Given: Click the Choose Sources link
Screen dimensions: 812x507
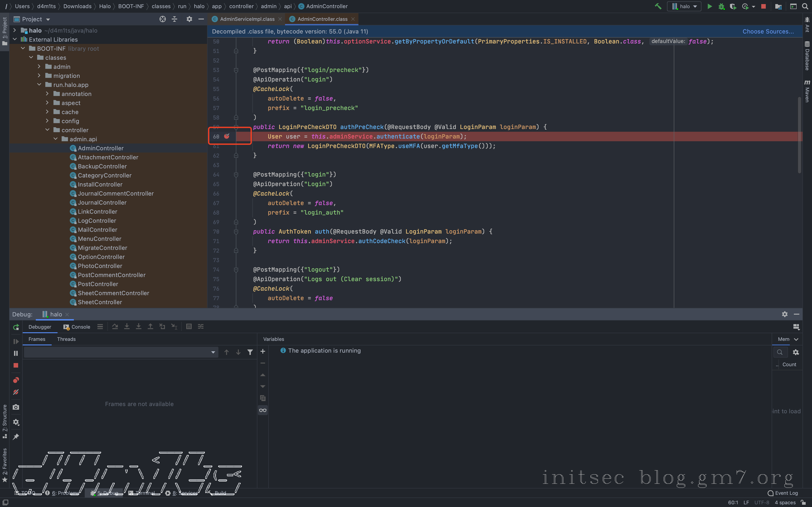Looking at the screenshot, I should 768,31.
